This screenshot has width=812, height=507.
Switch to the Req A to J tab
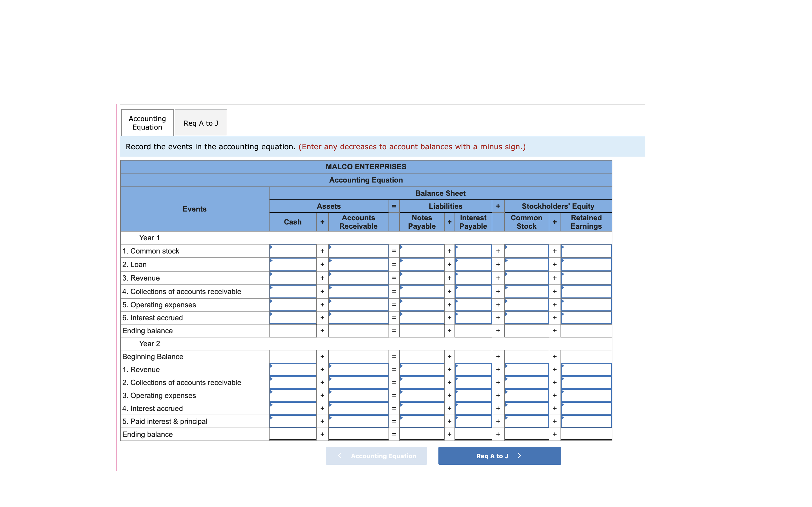pos(201,123)
